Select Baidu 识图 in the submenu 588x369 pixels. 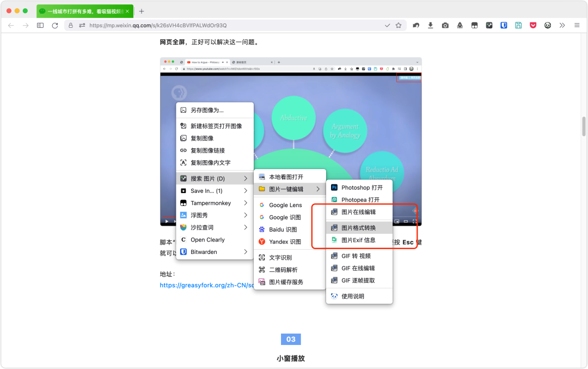(x=290, y=229)
